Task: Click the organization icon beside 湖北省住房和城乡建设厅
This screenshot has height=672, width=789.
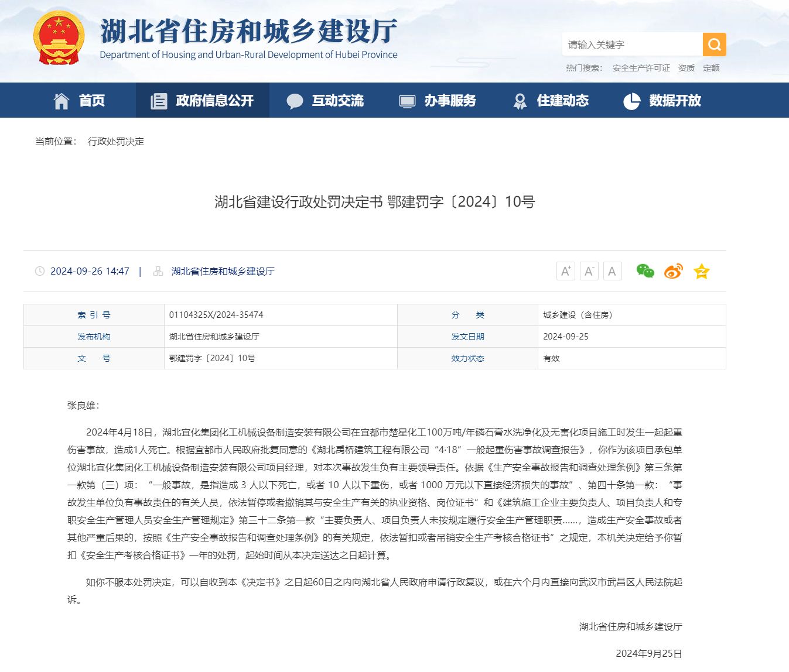Action: [x=158, y=271]
